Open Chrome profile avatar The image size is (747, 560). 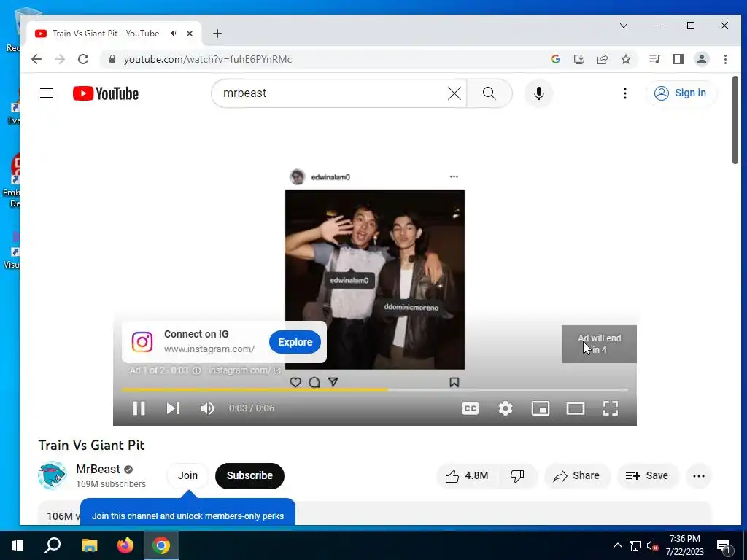(x=702, y=59)
